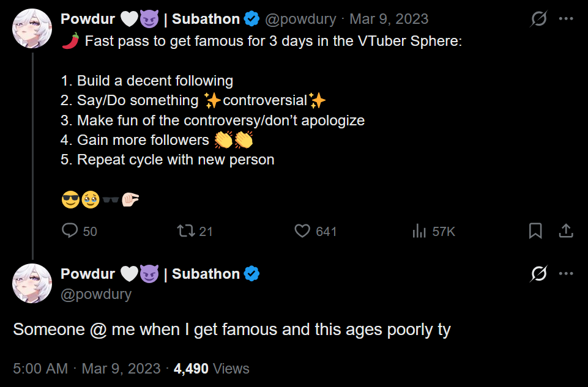Open more options menu on second tweet
Image resolution: width=588 pixels, height=387 pixels.
coord(566,274)
